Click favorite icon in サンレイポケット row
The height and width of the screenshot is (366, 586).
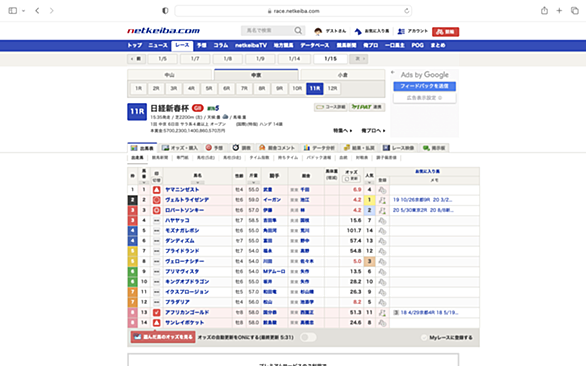coord(382,323)
